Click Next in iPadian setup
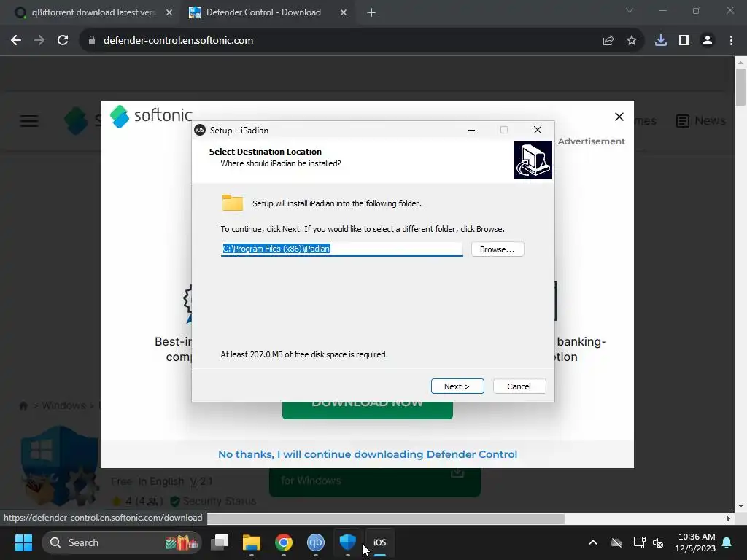The image size is (747, 560). click(x=457, y=386)
